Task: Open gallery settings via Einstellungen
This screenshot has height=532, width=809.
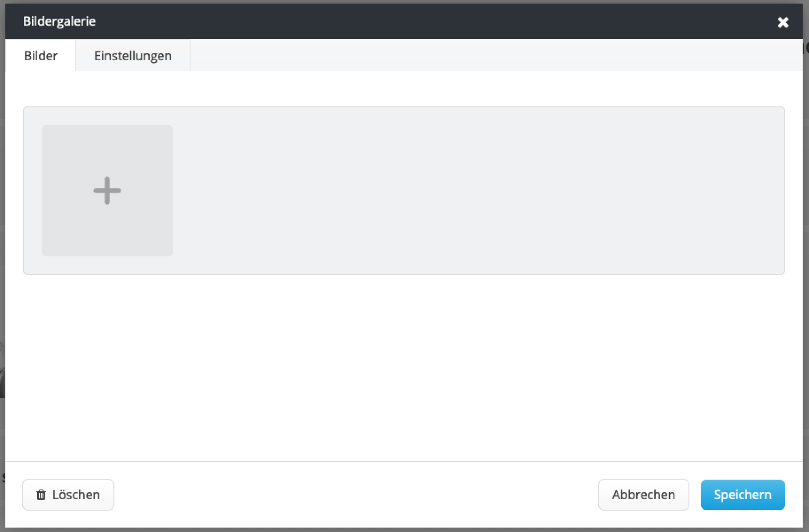Action: (x=133, y=56)
